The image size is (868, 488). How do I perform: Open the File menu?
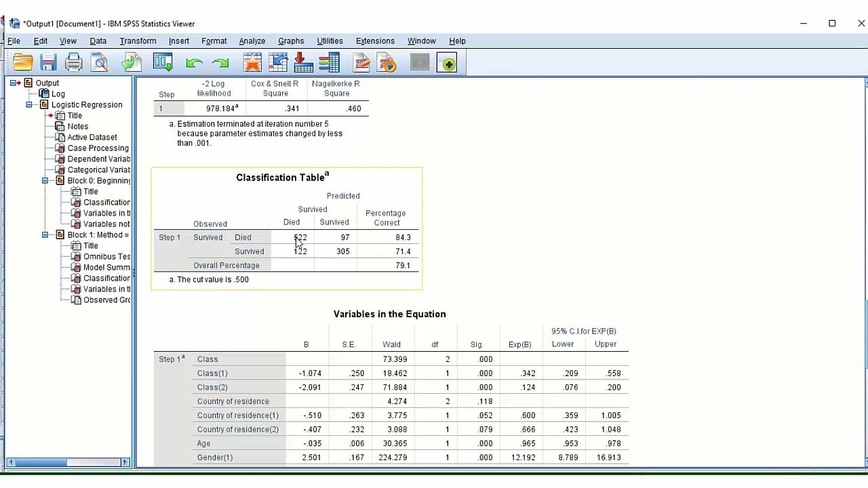[x=14, y=41]
